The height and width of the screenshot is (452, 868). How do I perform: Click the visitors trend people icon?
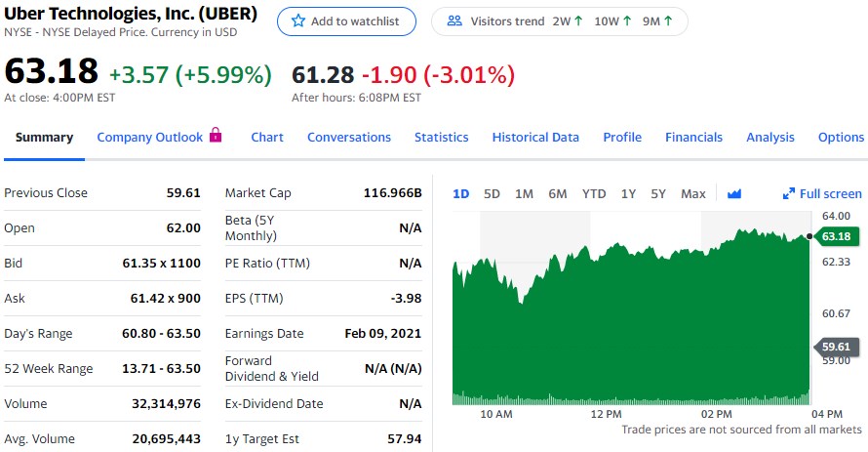454,21
